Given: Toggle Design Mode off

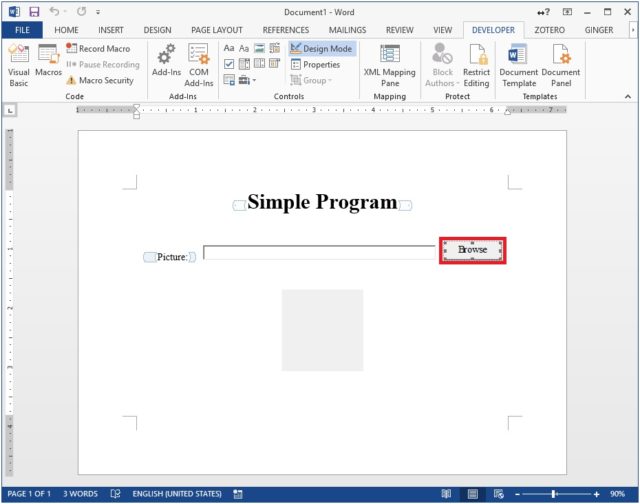Looking at the screenshot, I should coord(321,48).
